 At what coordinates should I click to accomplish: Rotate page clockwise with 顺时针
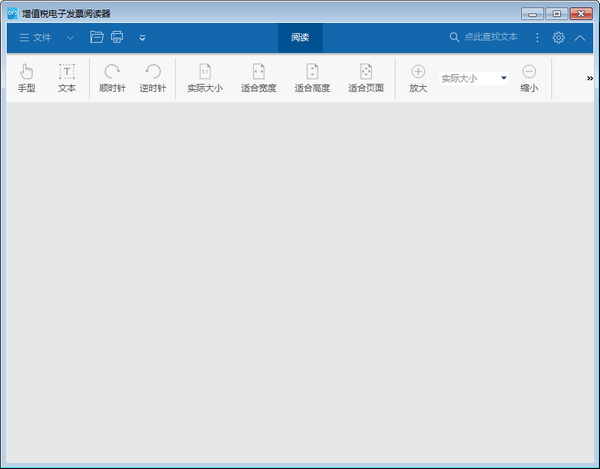pos(112,78)
